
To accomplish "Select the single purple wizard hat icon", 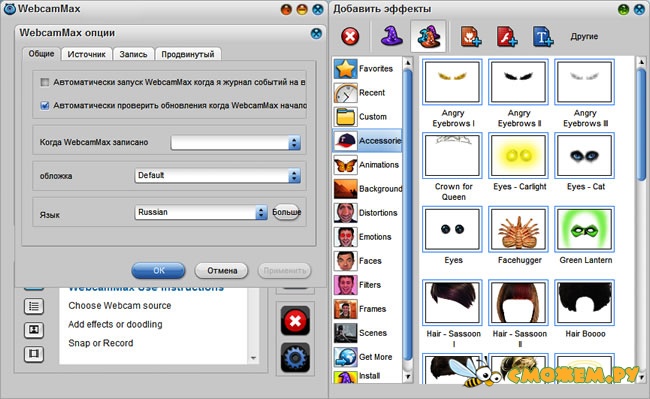I will tap(392, 36).
